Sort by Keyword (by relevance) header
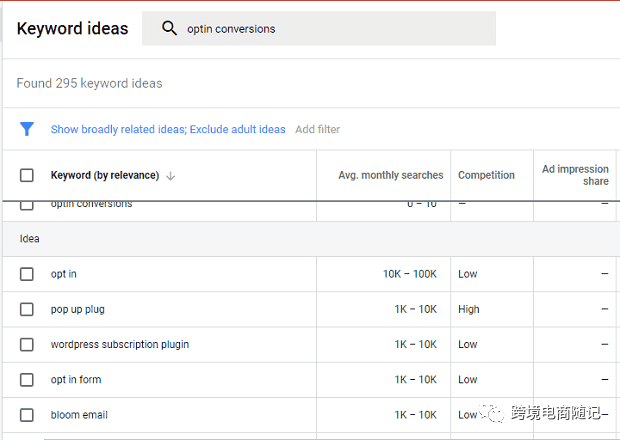Viewport: 620px width, 440px height. tap(104, 175)
